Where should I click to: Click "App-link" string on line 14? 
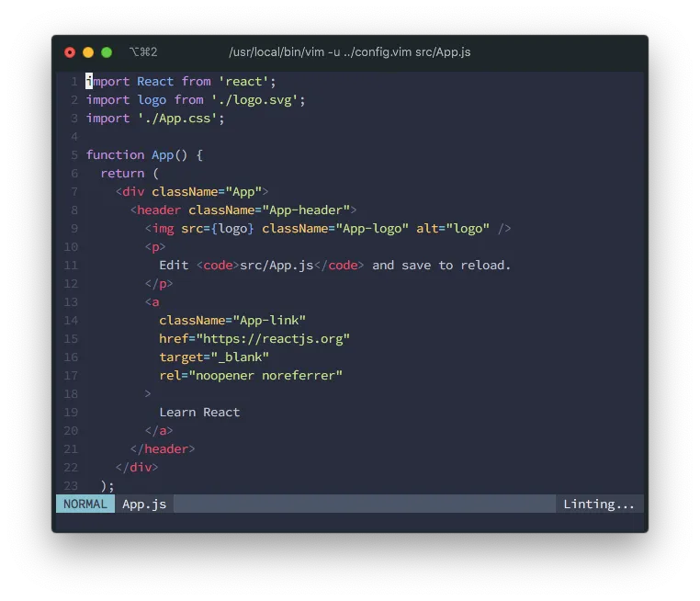coord(269,320)
